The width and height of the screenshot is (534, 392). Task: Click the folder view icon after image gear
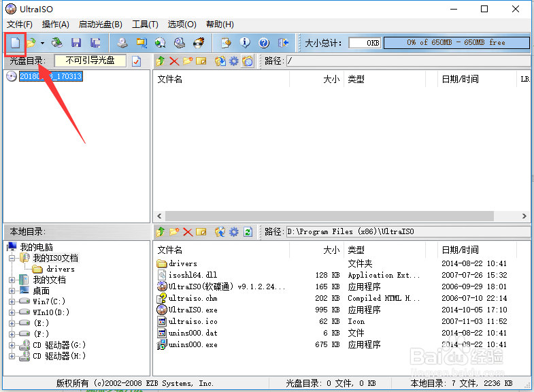point(248,61)
